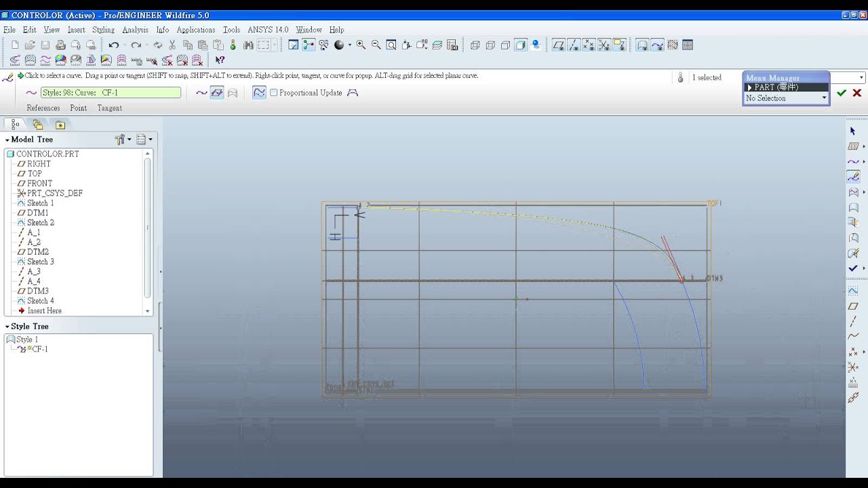The image size is (868, 488).
Task: Click the layer tree tab icon
Action: 38,124
